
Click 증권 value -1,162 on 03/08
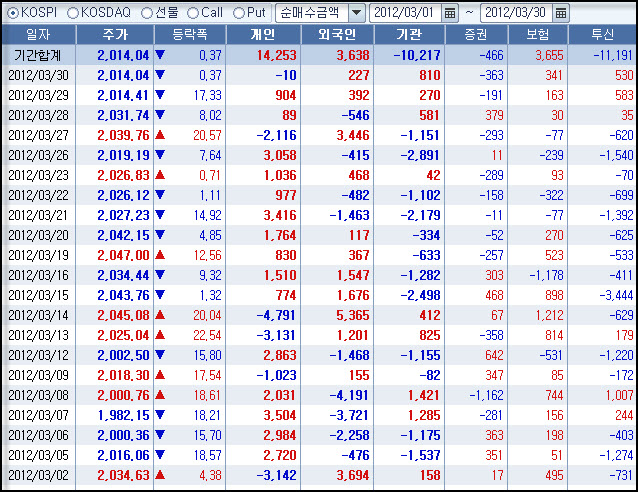pos(487,395)
